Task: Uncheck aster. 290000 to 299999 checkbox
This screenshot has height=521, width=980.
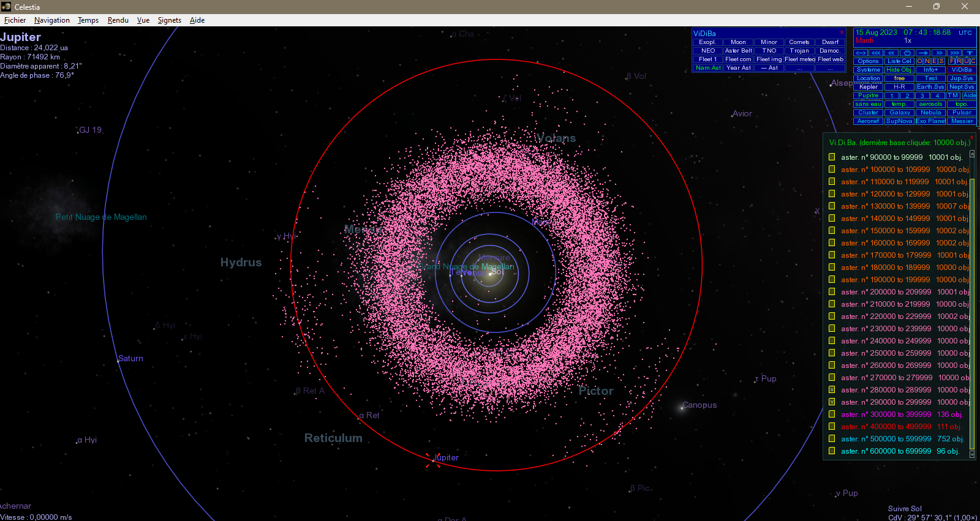Action: (x=832, y=402)
